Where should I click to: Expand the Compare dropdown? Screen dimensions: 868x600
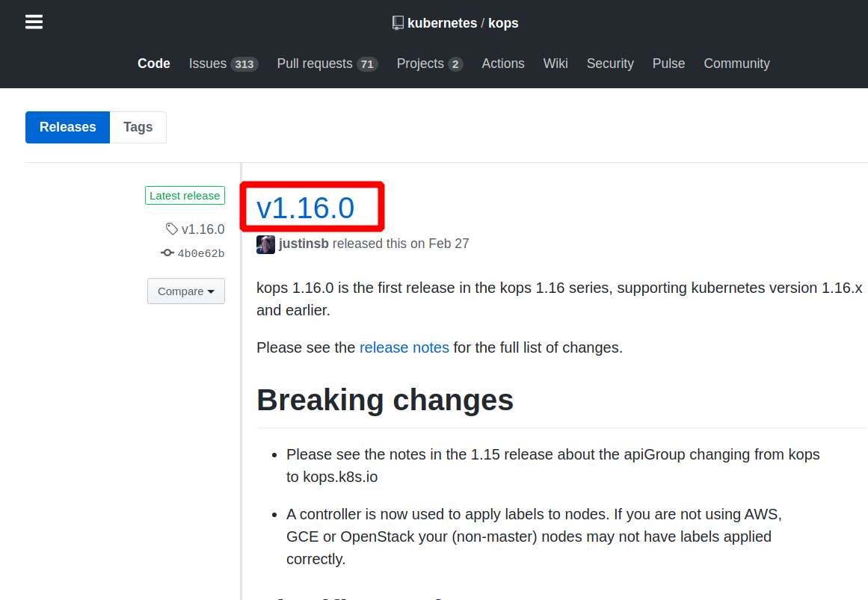click(x=186, y=291)
